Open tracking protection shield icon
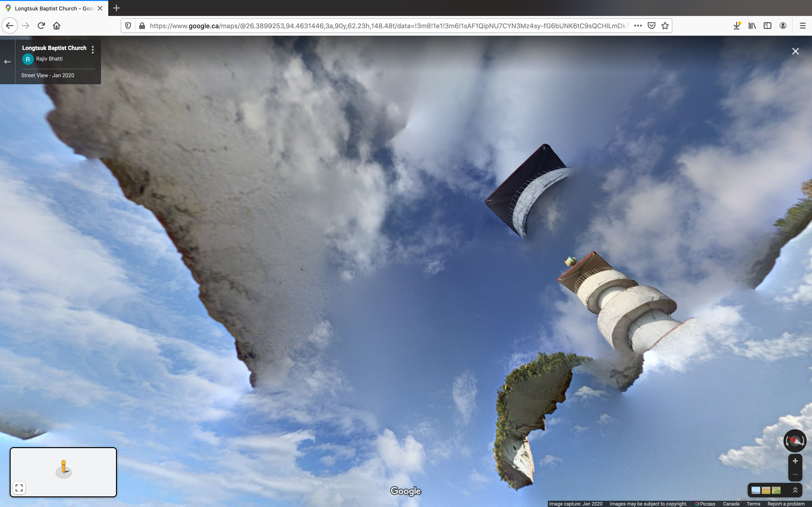This screenshot has width=812, height=507. 128,26
